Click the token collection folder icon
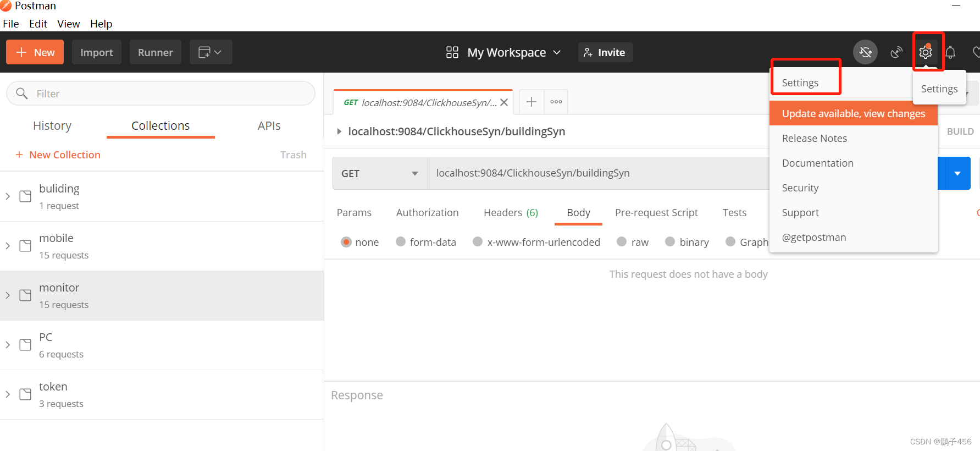 25,394
